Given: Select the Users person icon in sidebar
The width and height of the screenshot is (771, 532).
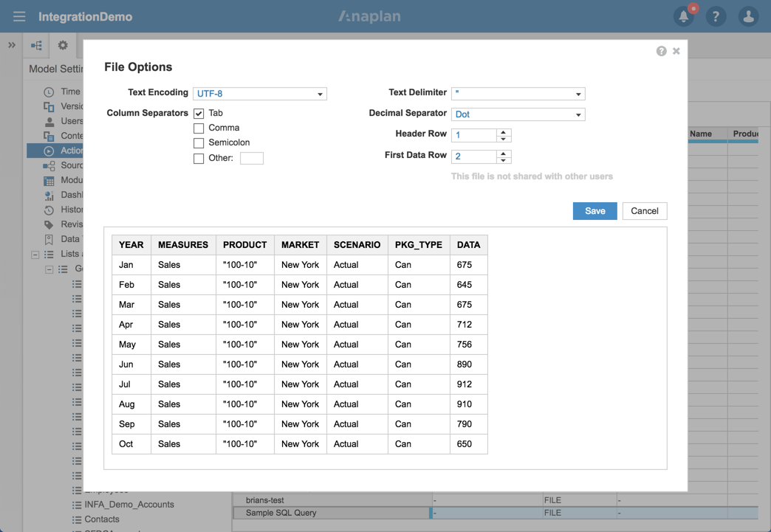Looking at the screenshot, I should tap(49, 121).
